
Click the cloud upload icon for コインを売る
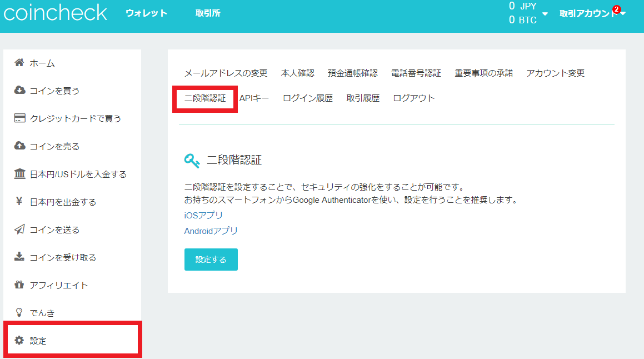coord(19,146)
